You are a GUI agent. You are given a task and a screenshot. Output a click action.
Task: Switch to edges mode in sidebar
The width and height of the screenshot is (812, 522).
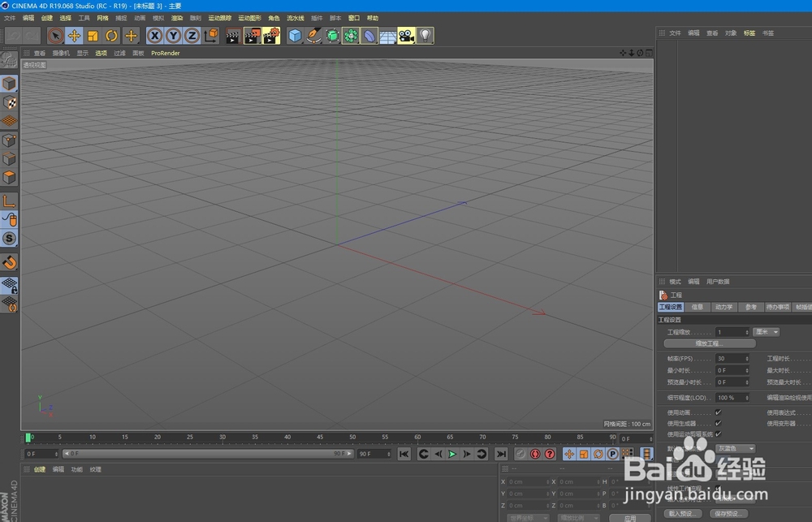point(9,158)
